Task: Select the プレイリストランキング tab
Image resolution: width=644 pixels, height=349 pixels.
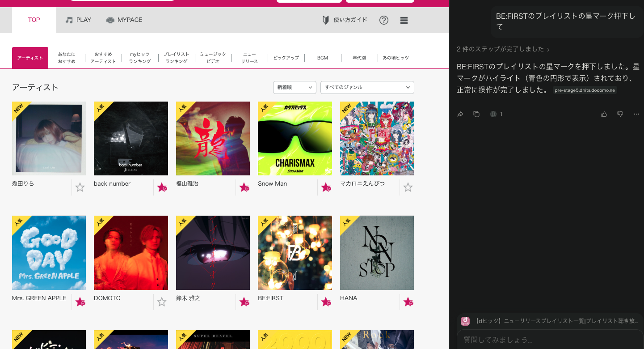Action: pyautogui.click(x=176, y=58)
